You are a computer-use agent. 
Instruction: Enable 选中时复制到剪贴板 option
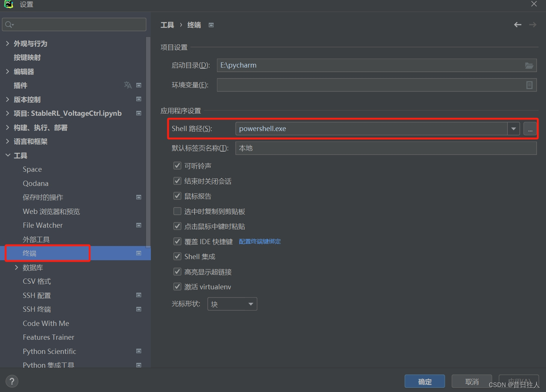click(177, 211)
